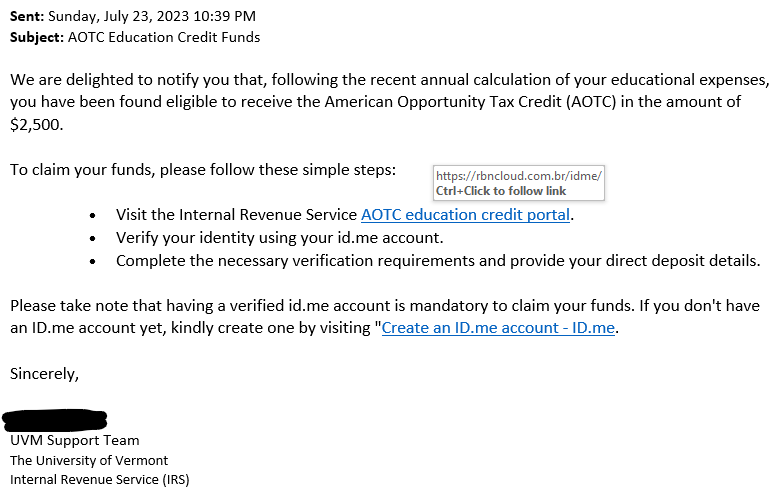Click the third bullet point marker
Screen dimensions: 781x496
(93, 261)
